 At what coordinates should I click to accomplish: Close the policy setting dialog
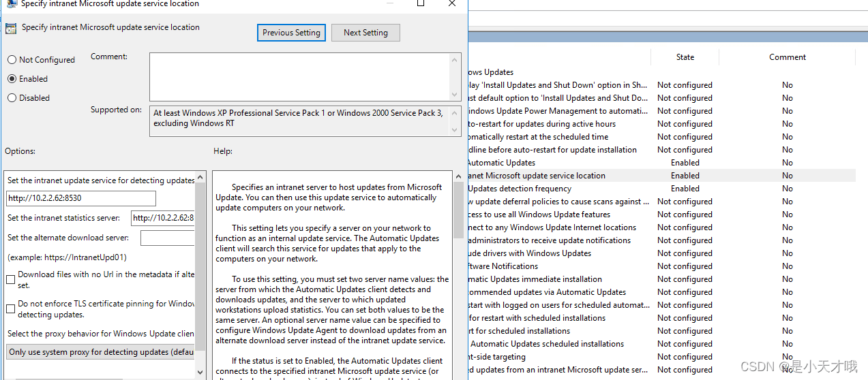click(452, 3)
